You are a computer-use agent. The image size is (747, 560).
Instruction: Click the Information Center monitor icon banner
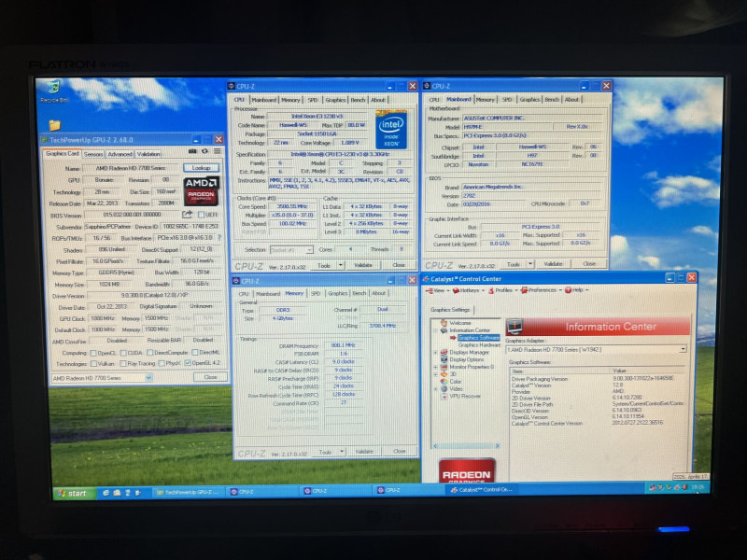click(515, 326)
